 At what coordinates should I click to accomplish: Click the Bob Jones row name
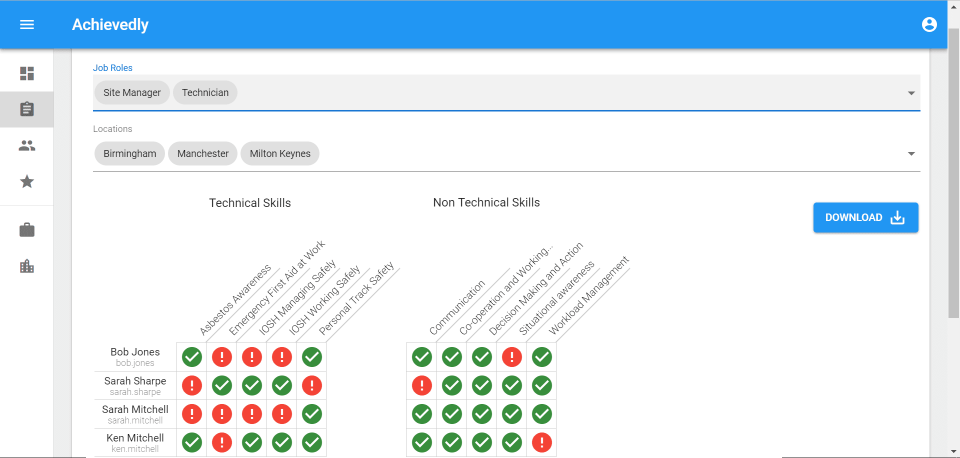click(x=135, y=352)
